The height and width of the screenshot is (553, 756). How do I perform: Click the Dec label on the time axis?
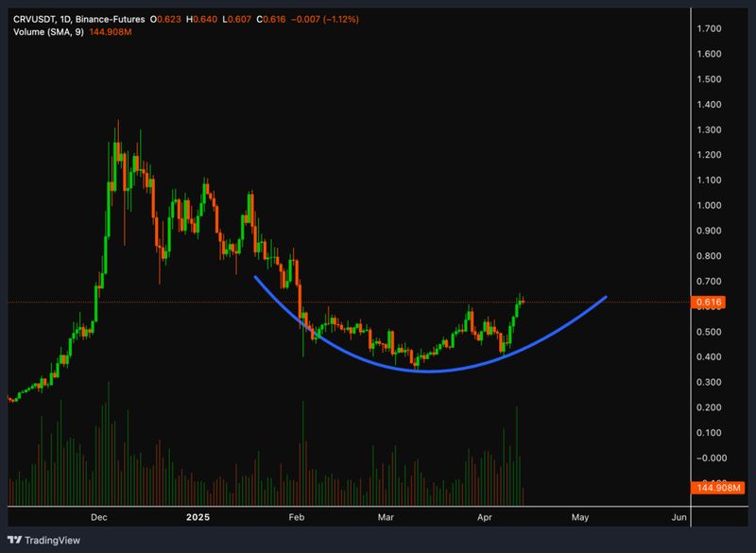[99, 517]
